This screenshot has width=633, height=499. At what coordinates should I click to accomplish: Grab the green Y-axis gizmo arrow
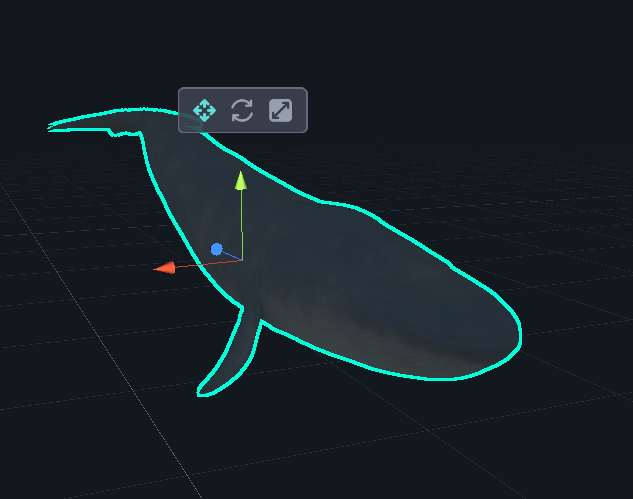[x=240, y=180]
